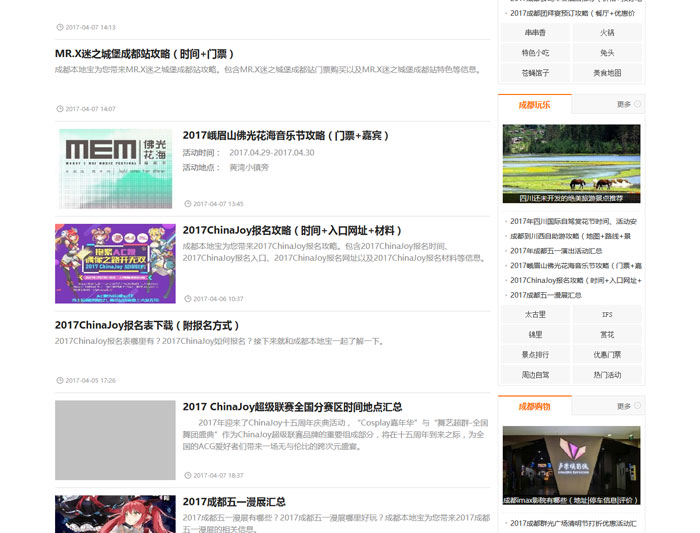Image resolution: width=700 pixels, height=533 pixels.
Task: Open the 成都购物 sidebar tab
Action: pos(534,406)
